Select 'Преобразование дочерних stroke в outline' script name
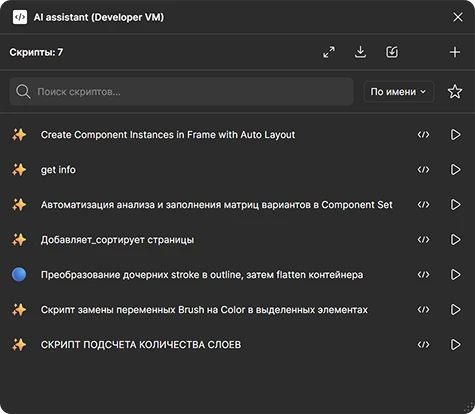This screenshot has width=475, height=414. pos(202,275)
